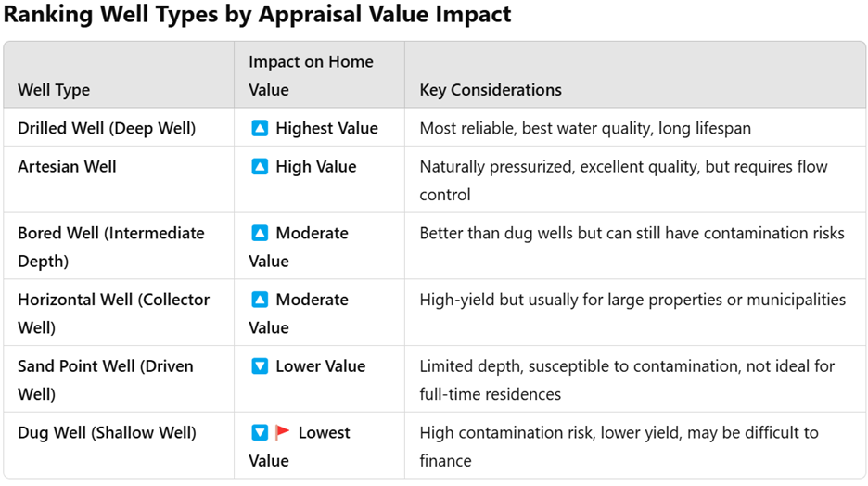Click the down-arrow icon beside Lower Value
The image size is (868, 486).
[x=260, y=366]
